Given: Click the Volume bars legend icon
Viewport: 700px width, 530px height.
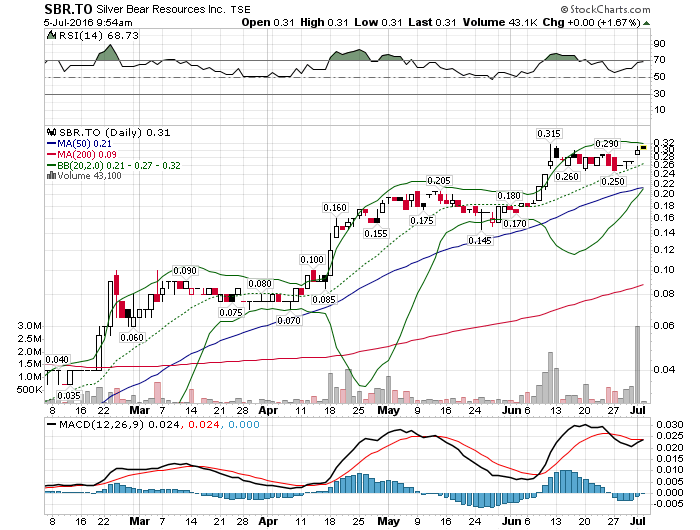Looking at the screenshot, I should point(51,175).
